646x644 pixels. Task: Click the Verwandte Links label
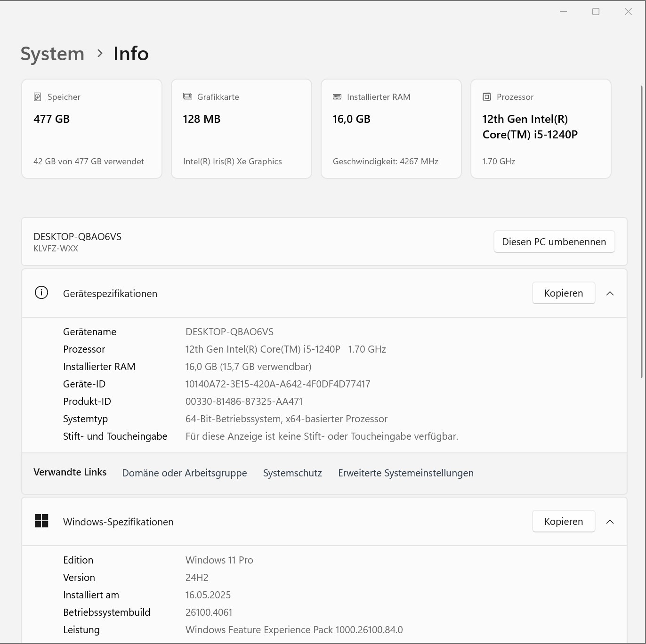click(70, 472)
